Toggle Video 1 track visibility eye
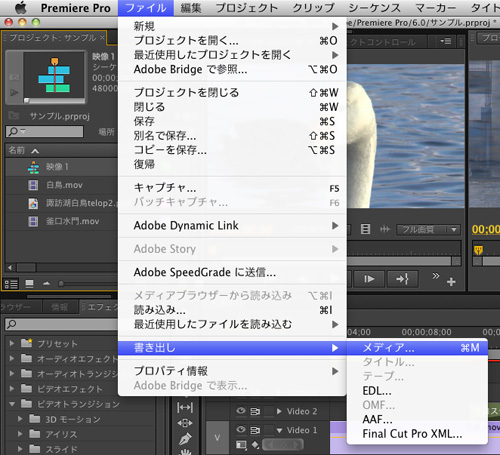 tap(241, 429)
